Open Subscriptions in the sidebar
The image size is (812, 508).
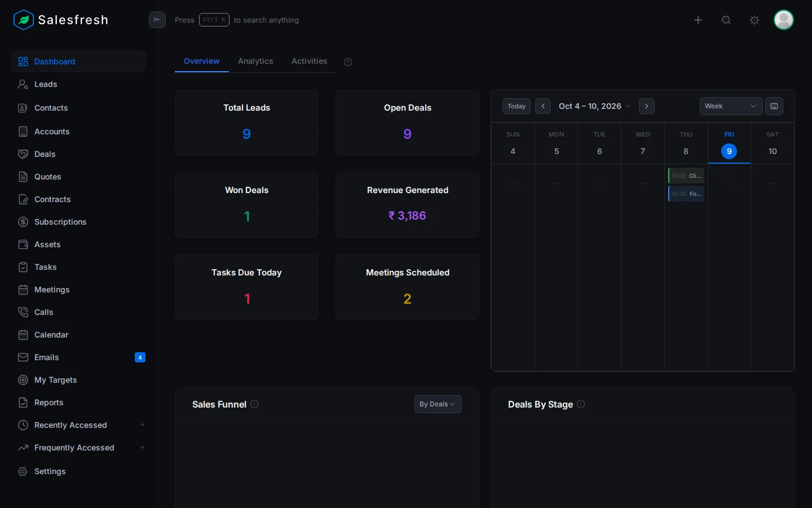(78, 222)
